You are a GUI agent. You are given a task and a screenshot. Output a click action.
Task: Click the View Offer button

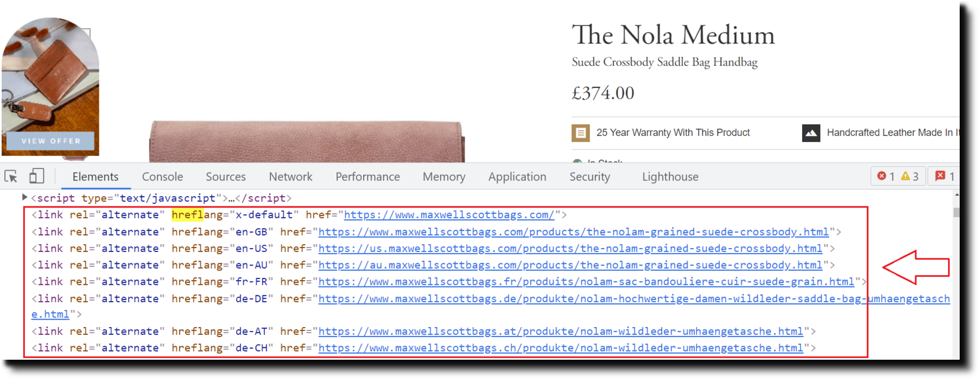pos(51,141)
